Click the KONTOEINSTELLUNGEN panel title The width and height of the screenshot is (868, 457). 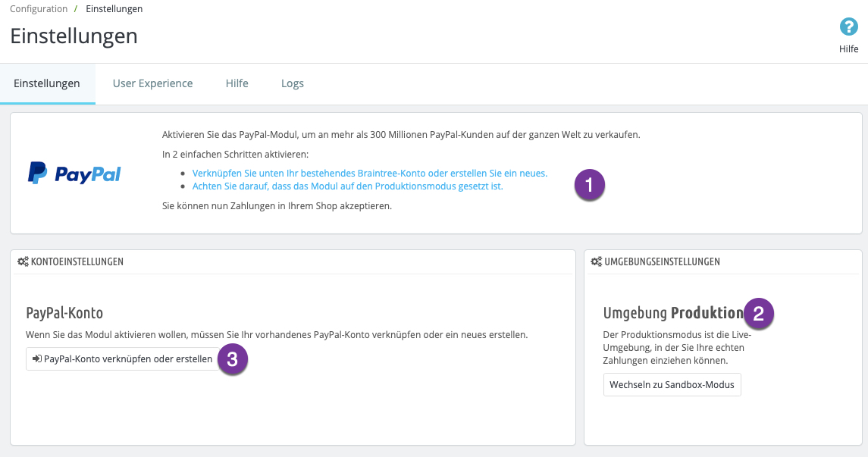tap(77, 261)
